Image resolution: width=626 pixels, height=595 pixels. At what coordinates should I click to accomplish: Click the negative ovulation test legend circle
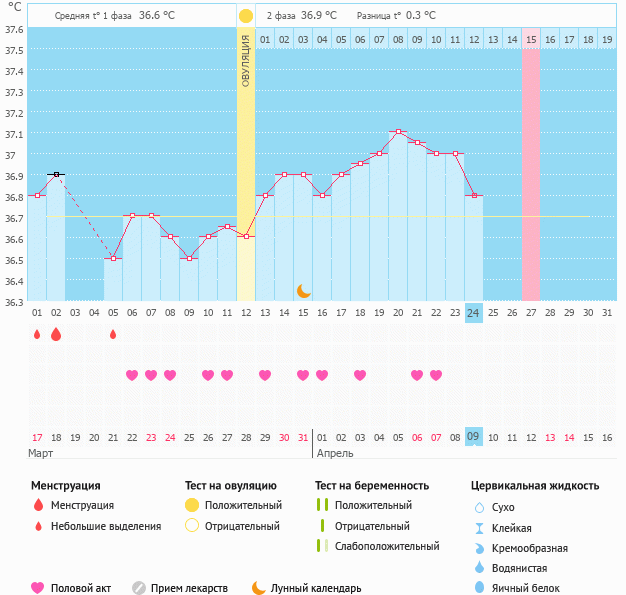(192, 526)
